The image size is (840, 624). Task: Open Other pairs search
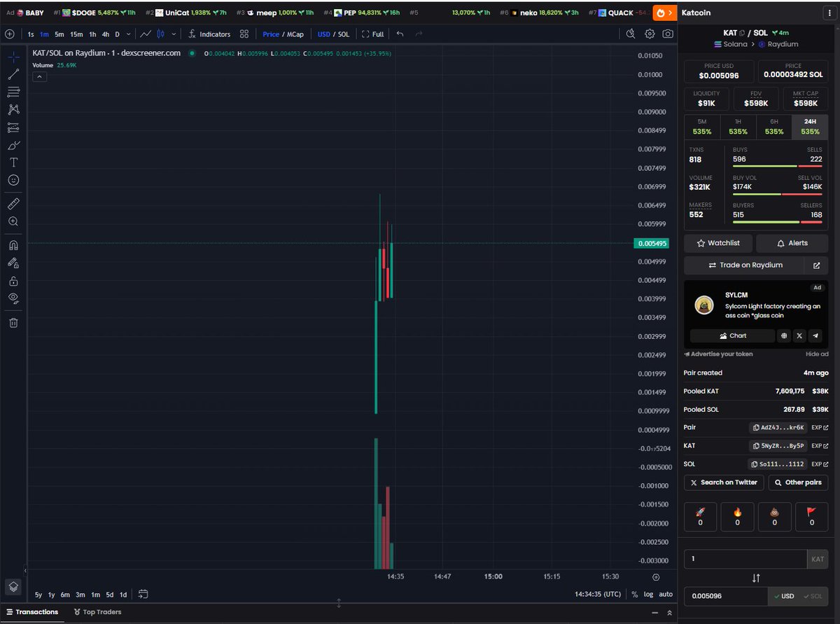pos(798,483)
